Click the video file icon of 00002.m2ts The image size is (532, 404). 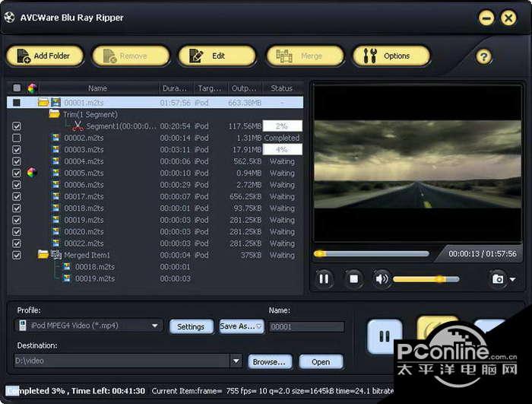click(x=55, y=138)
